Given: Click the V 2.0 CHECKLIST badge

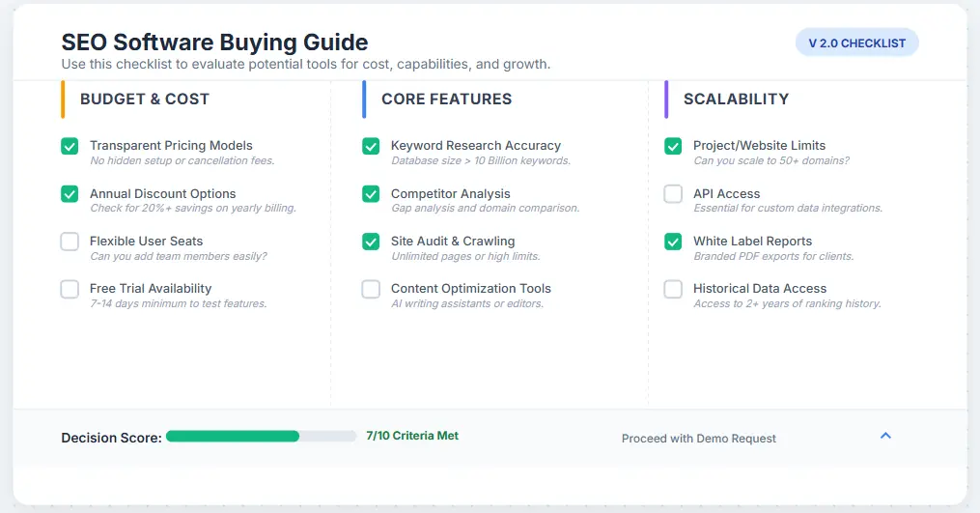Looking at the screenshot, I should tap(856, 43).
